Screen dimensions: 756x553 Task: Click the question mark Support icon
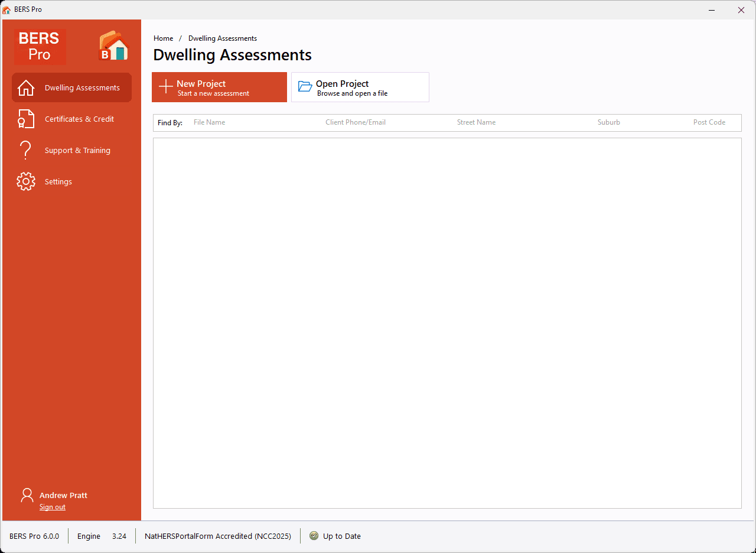point(26,150)
